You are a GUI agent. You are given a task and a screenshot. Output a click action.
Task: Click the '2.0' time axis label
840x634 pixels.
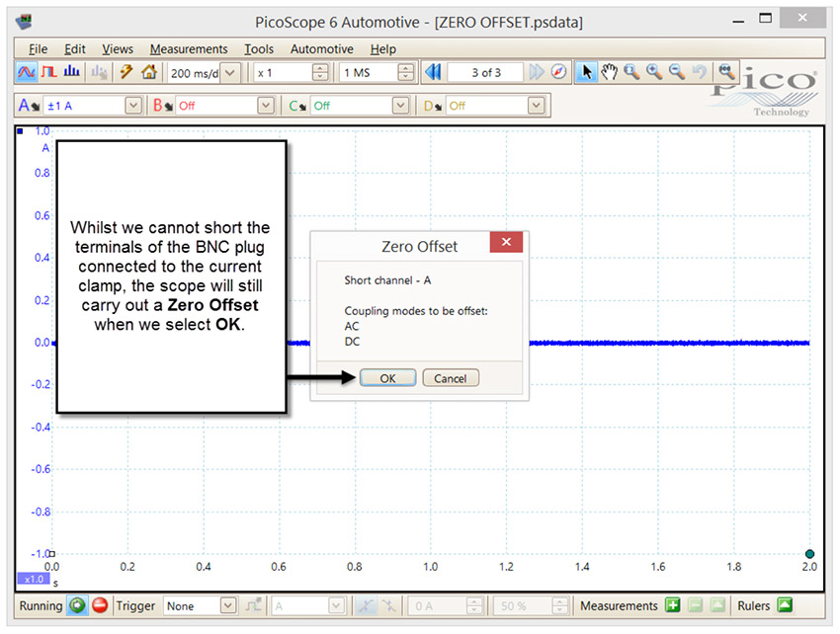pyautogui.click(x=809, y=567)
